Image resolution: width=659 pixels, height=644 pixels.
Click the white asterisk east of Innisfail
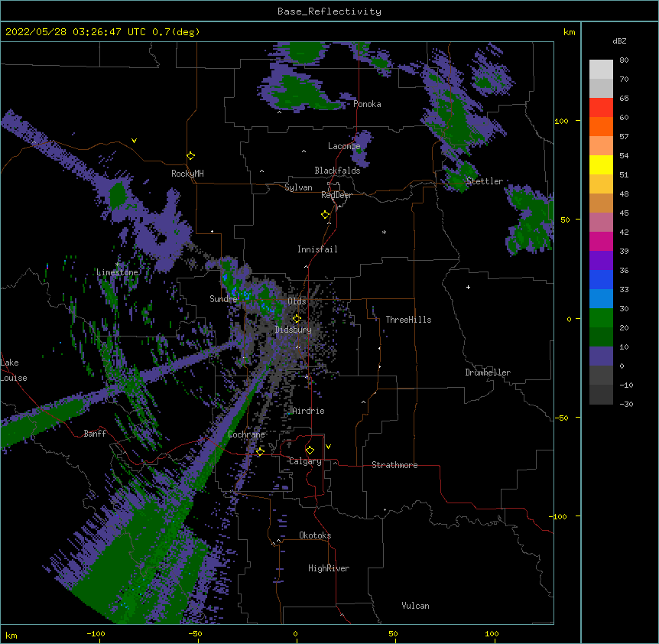click(384, 232)
